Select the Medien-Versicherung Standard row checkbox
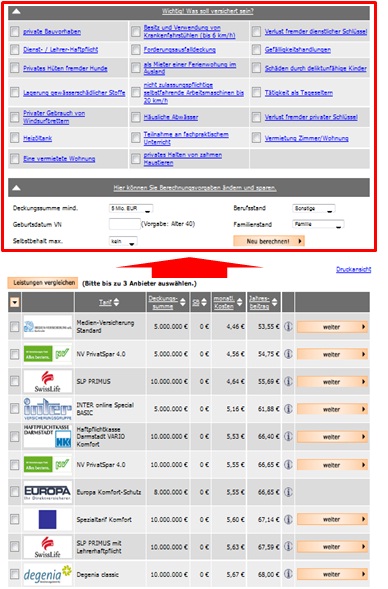Image resolution: width=388 pixels, height=589 pixels. pos(15,326)
